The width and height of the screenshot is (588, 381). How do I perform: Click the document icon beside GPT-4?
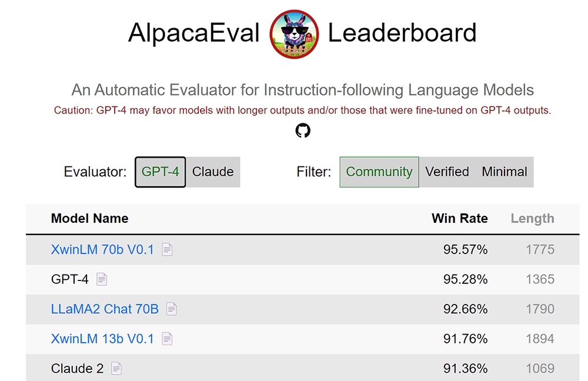pyautogui.click(x=102, y=279)
